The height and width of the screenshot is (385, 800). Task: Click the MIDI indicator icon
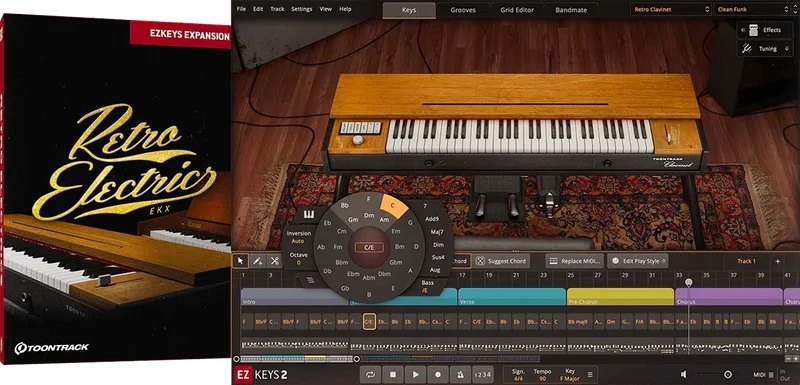(770, 375)
